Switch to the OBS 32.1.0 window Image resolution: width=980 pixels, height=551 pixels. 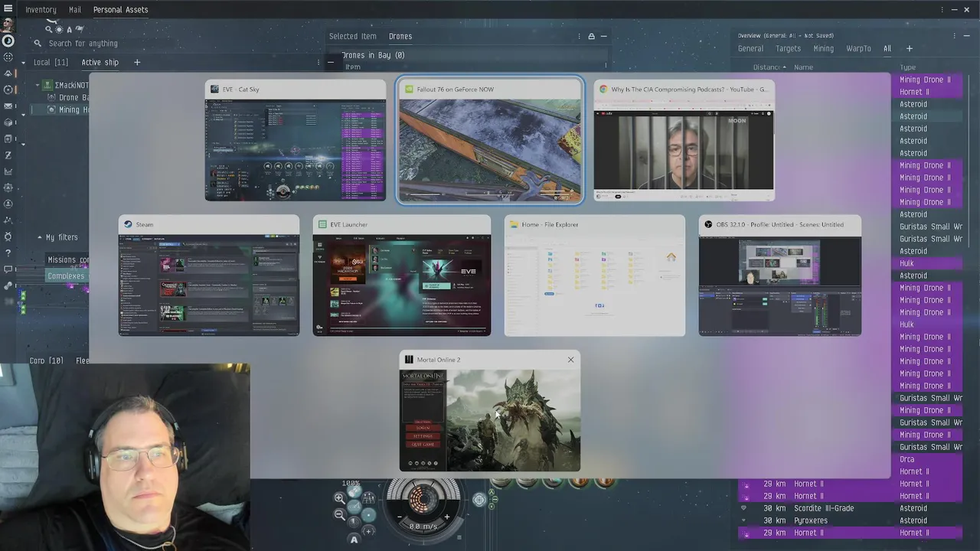[780, 275]
